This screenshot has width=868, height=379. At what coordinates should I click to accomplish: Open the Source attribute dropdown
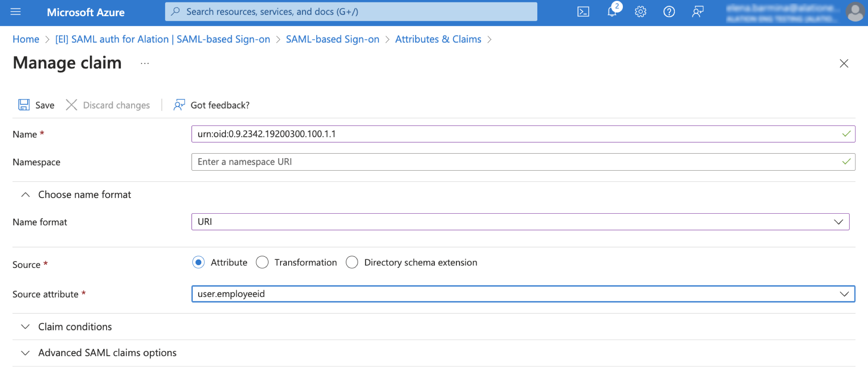(x=523, y=294)
